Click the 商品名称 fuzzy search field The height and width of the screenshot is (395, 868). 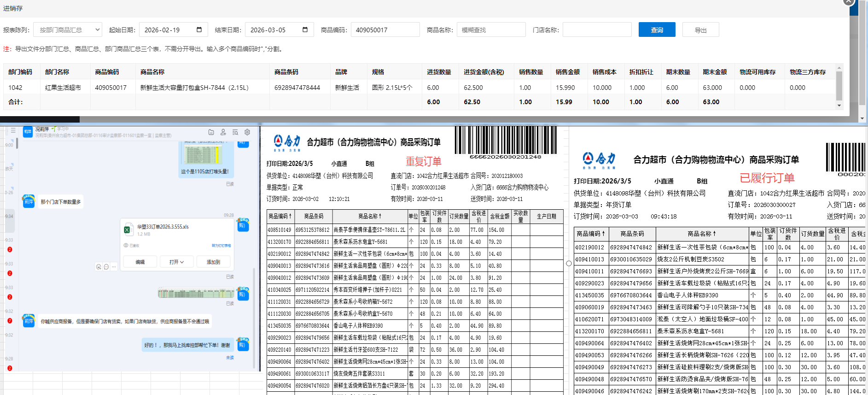(491, 30)
